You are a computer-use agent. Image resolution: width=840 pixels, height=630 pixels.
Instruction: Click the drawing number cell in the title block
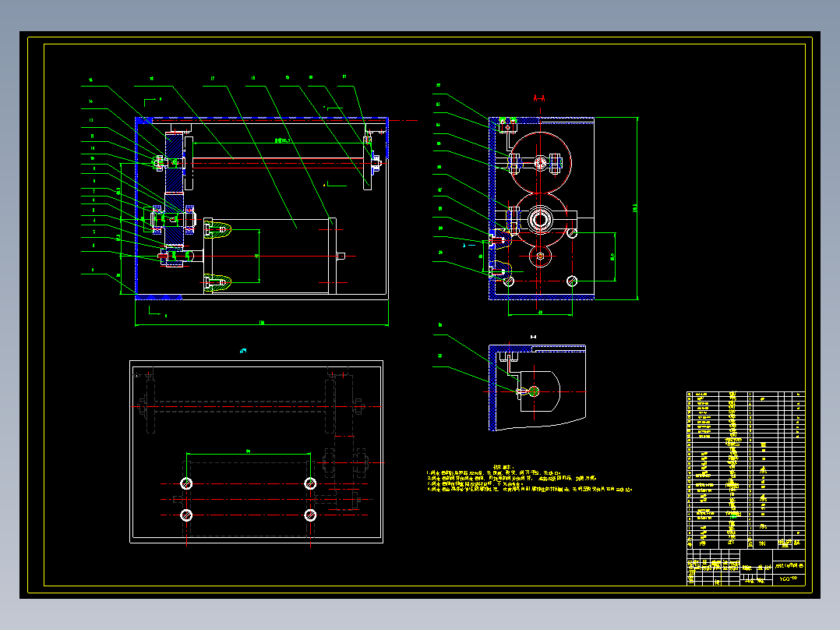(789, 579)
